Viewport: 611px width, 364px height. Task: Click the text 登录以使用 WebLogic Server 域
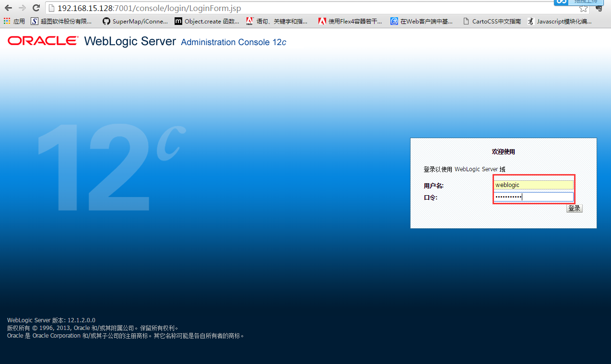pos(464,169)
